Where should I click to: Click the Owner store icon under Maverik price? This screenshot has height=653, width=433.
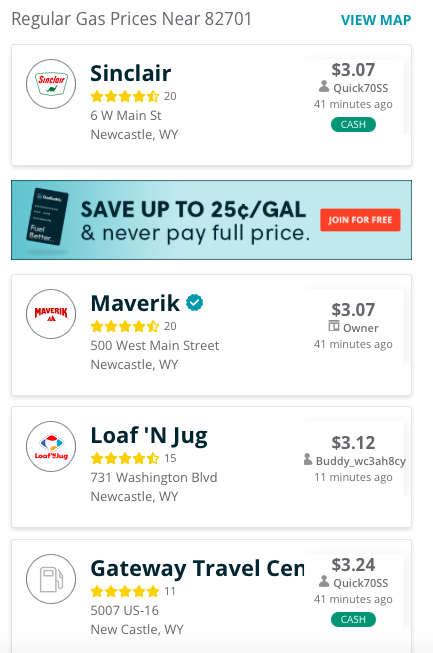(334, 326)
